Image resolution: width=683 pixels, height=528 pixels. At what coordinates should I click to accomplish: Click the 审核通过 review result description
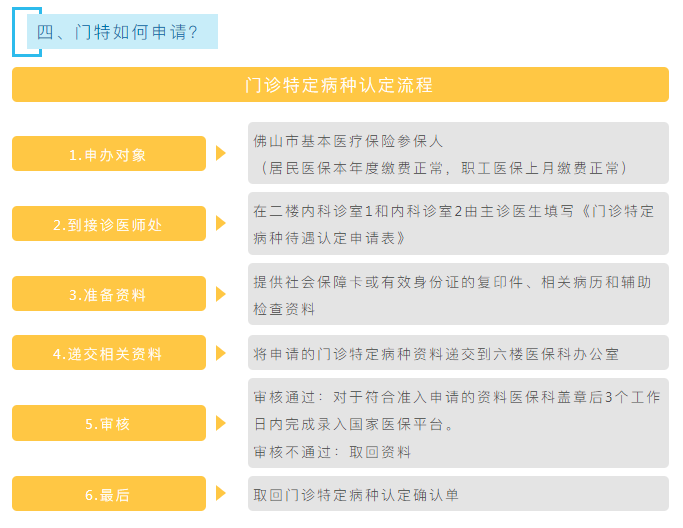(x=458, y=423)
